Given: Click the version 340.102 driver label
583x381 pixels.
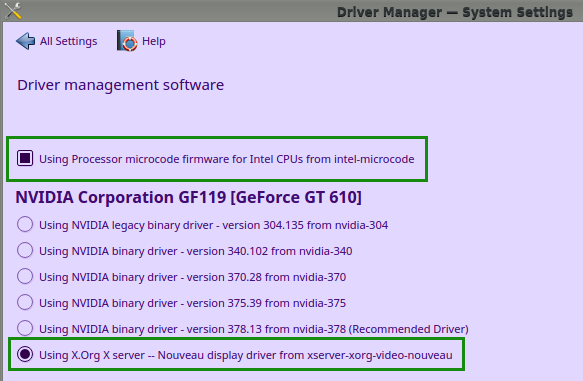Looking at the screenshot, I should click(x=196, y=251).
